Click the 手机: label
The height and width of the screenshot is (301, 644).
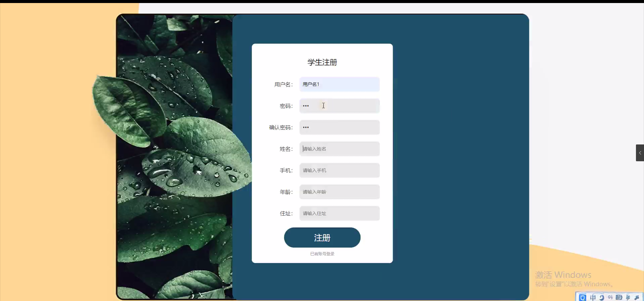click(x=286, y=171)
